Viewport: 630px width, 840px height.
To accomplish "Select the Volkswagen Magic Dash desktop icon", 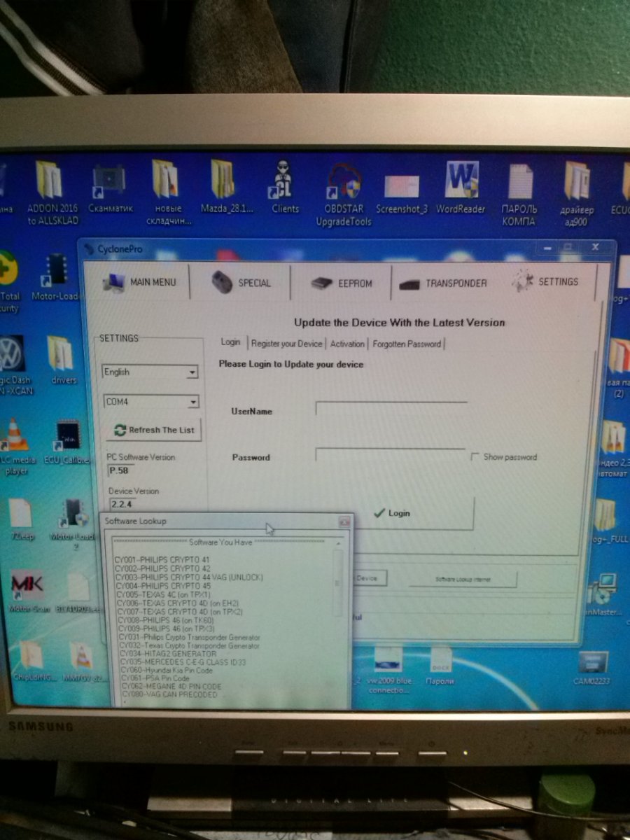I will click(13, 364).
